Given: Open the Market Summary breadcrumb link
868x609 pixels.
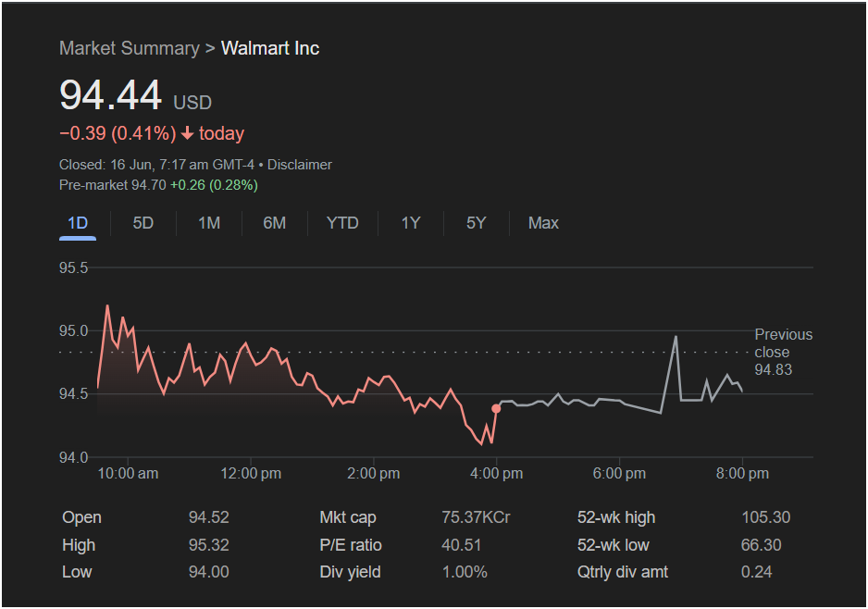Looking at the screenshot, I should click(x=129, y=48).
